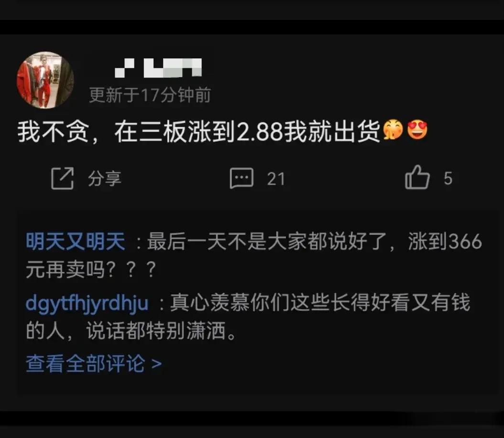The height and width of the screenshot is (438, 504).
Task: Select the comment about 真心羡慕你们
Action: click(248, 317)
